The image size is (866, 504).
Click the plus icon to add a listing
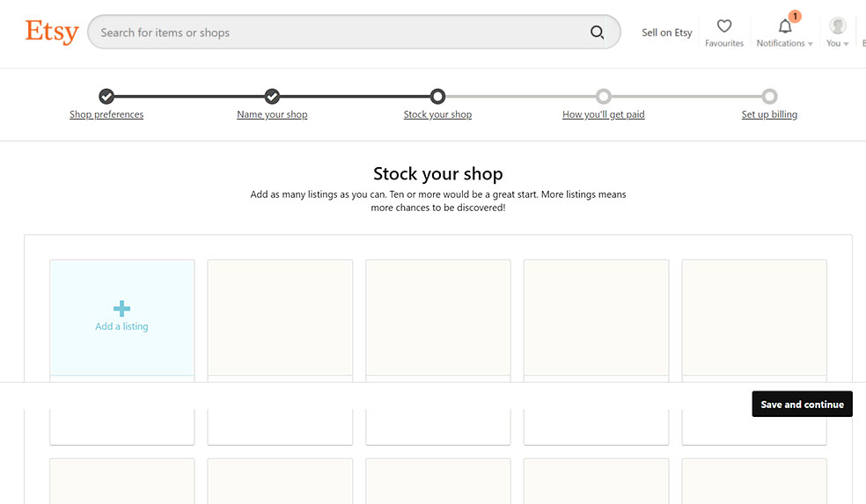[x=121, y=309]
